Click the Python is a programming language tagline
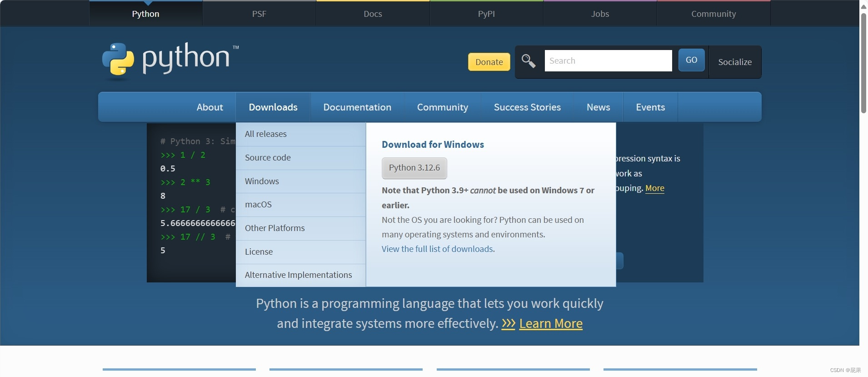The width and height of the screenshot is (868, 377). (x=429, y=313)
